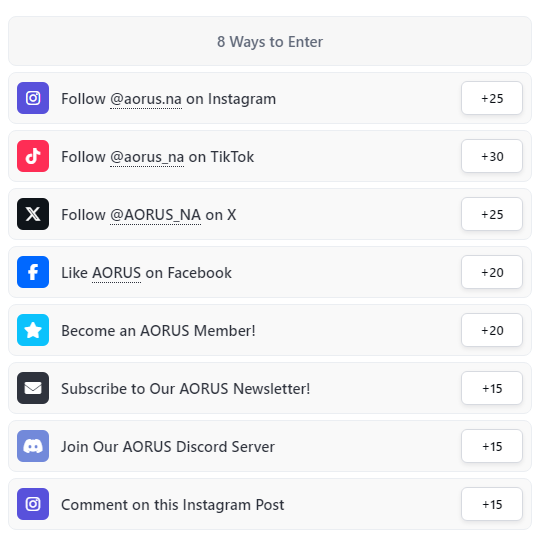The height and width of the screenshot is (536, 540).
Task: Open the AORUS Facebook page link
Action: 116,273
